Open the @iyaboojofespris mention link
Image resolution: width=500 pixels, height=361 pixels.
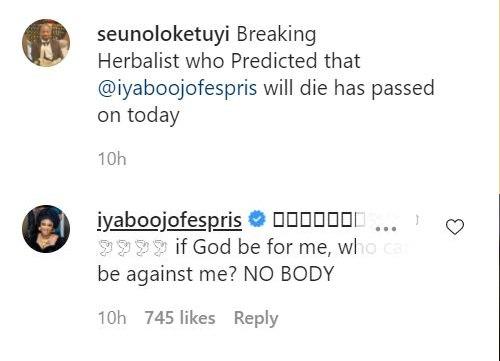177,88
